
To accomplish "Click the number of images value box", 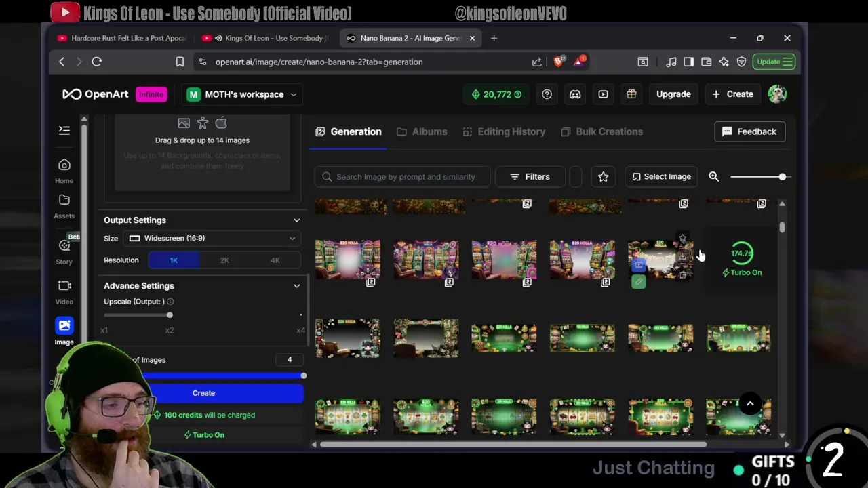I will tap(290, 360).
